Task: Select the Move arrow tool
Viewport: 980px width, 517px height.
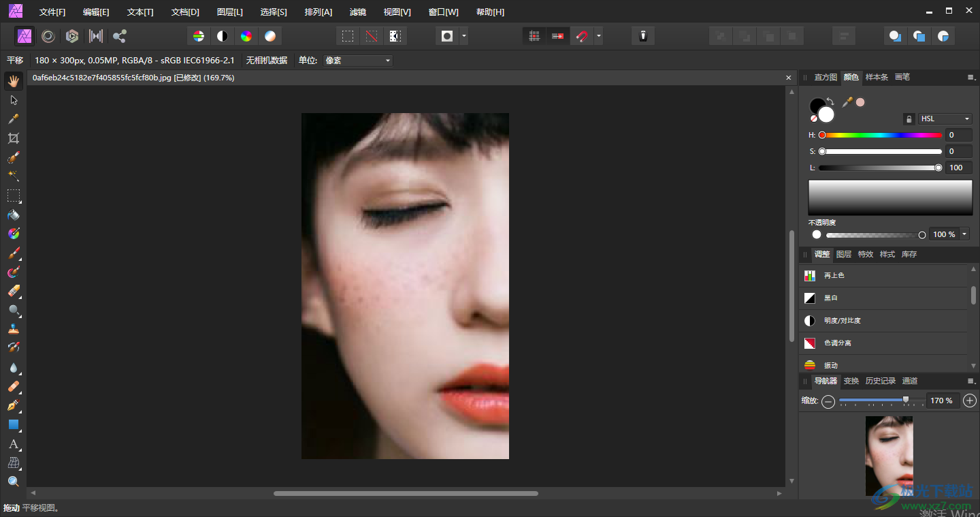Action: 14,100
